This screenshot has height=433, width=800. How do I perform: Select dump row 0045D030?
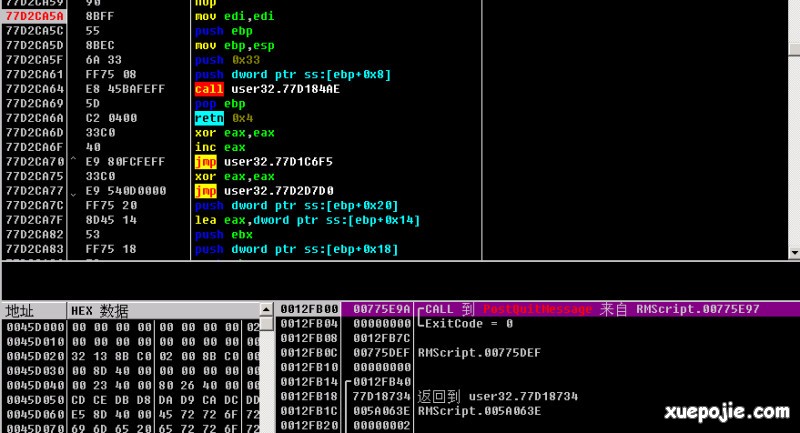tap(133, 371)
